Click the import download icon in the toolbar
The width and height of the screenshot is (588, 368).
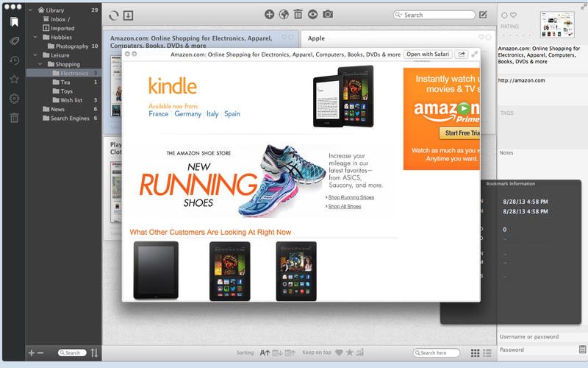coord(128,15)
